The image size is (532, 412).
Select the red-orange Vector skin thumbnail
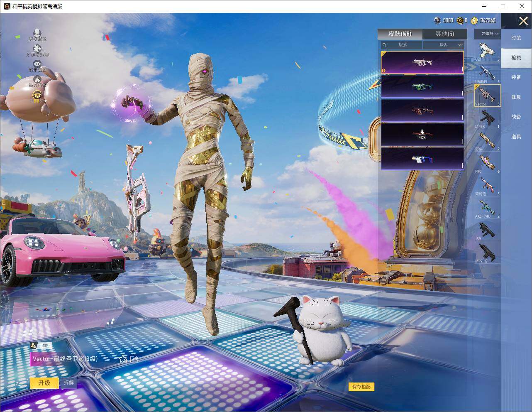click(422, 110)
